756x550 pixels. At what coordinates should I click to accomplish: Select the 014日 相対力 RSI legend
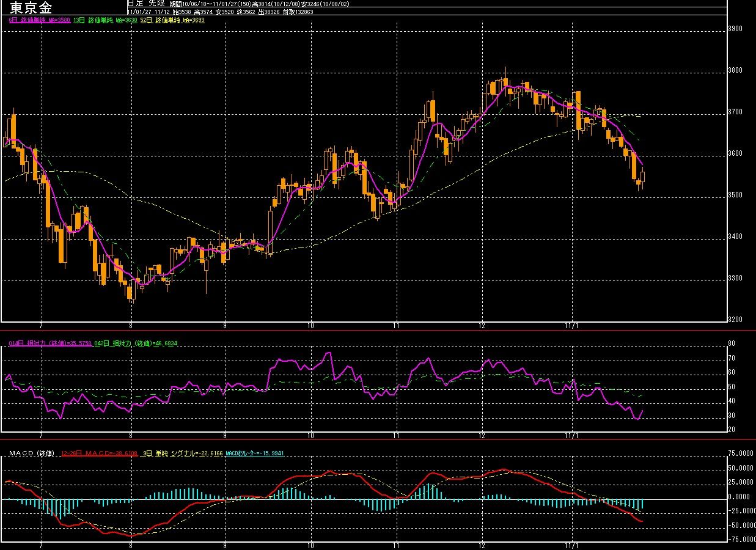(51, 343)
